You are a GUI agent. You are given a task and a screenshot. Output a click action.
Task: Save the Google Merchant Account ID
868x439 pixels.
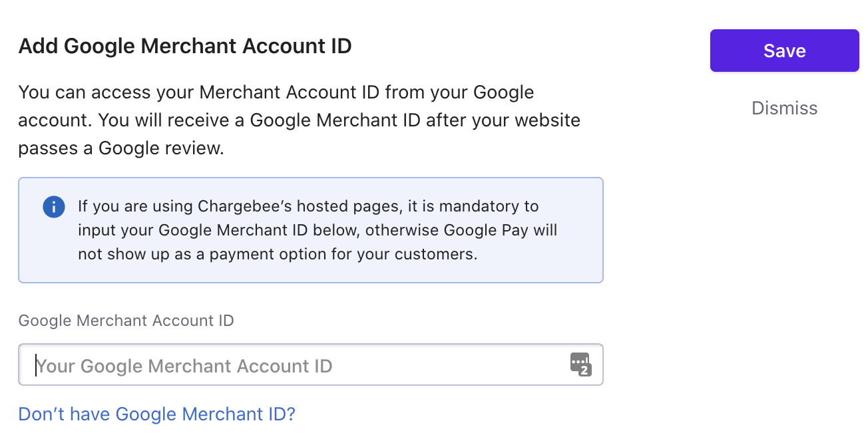pyautogui.click(x=784, y=51)
